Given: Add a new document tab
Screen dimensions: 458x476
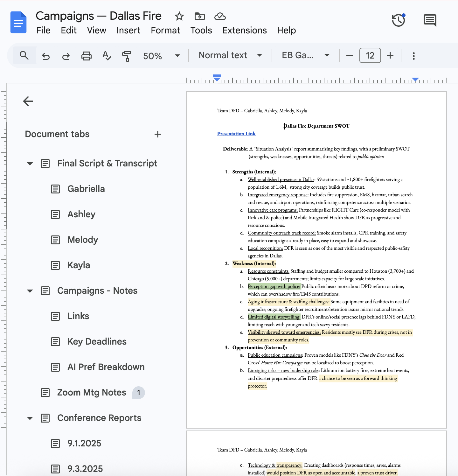Looking at the screenshot, I should pyautogui.click(x=157, y=134).
